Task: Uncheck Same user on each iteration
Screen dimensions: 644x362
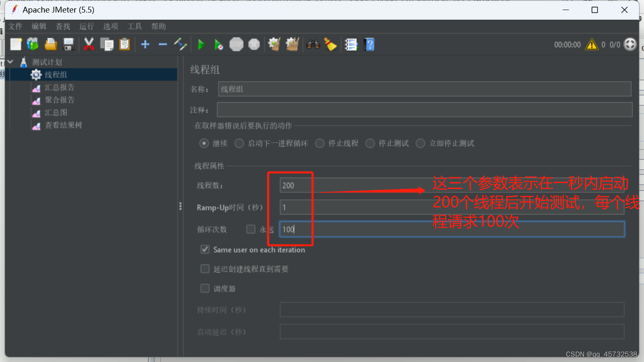Action: point(205,249)
